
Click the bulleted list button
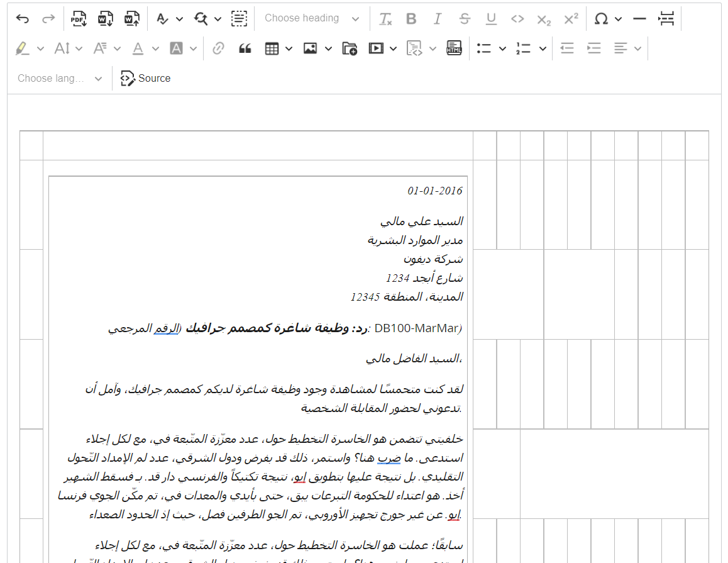tap(483, 48)
